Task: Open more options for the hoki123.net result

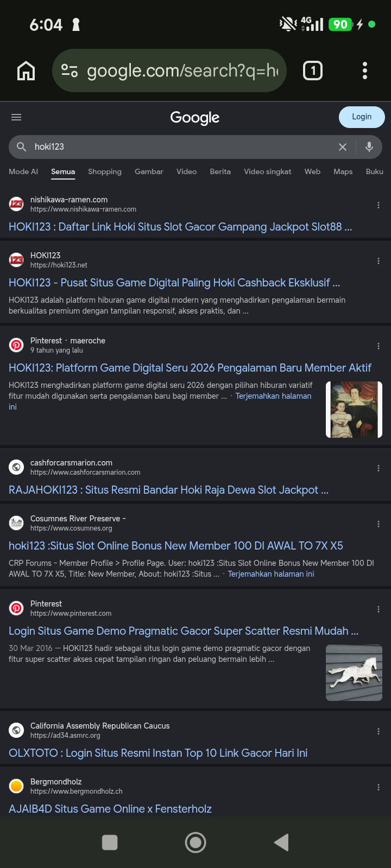Action: 379,261
